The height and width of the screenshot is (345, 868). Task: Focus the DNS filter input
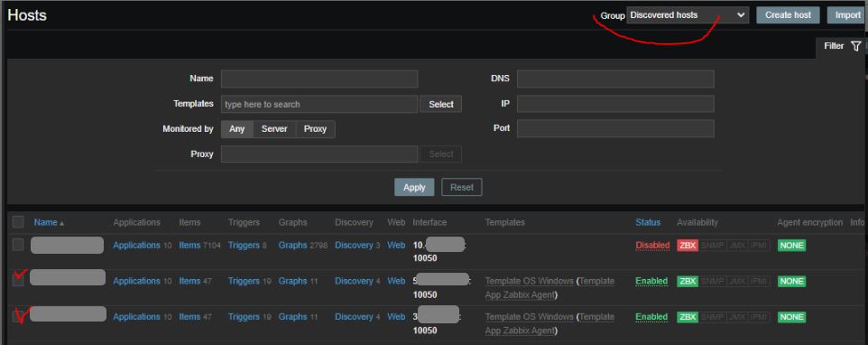(615, 79)
